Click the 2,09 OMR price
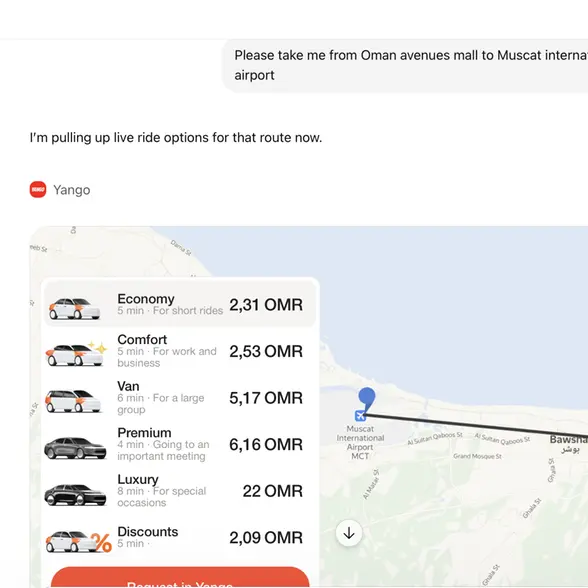Image resolution: width=588 pixels, height=588 pixels. (x=266, y=537)
